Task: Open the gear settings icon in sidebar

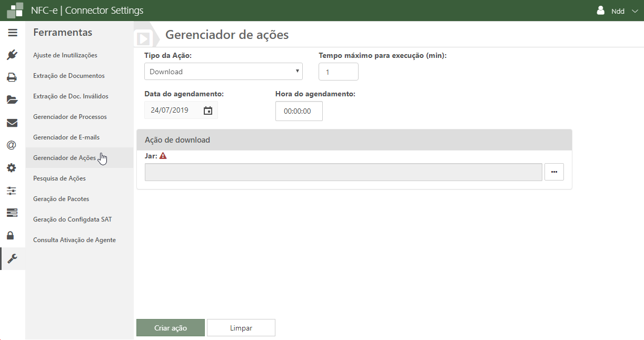Action: tap(12, 168)
